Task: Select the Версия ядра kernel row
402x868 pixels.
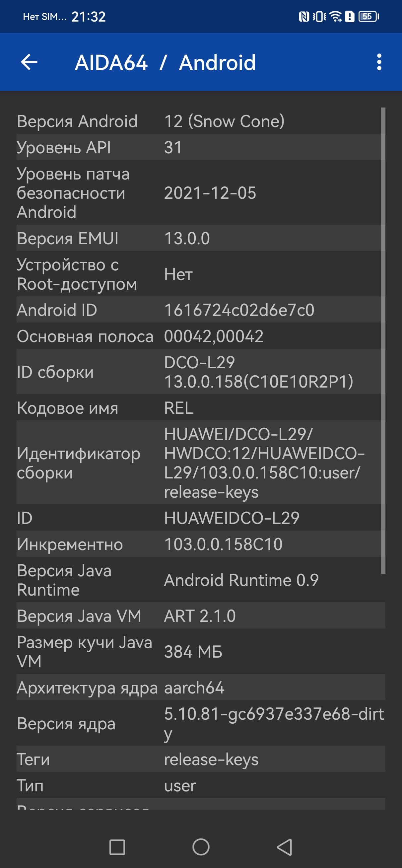Action: tap(201, 723)
